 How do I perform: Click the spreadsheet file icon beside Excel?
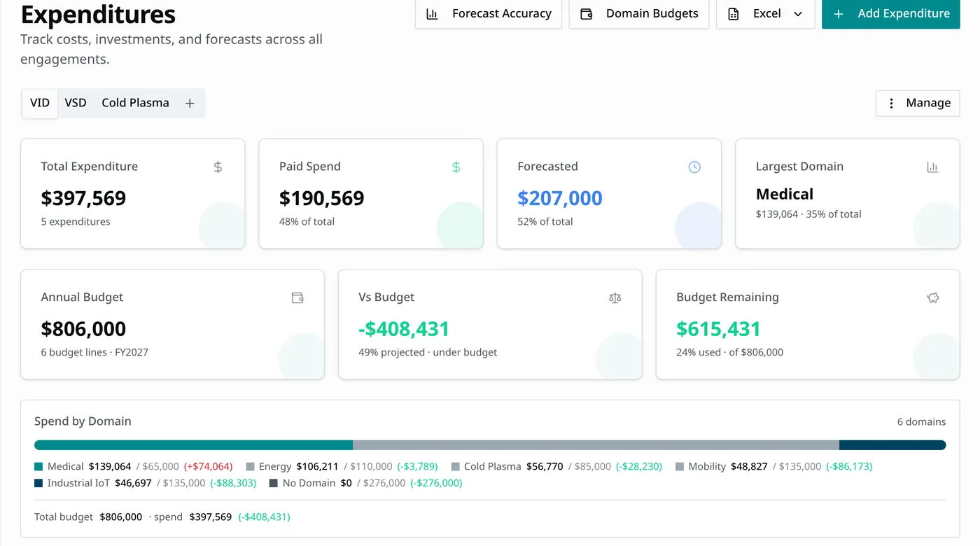[734, 14]
